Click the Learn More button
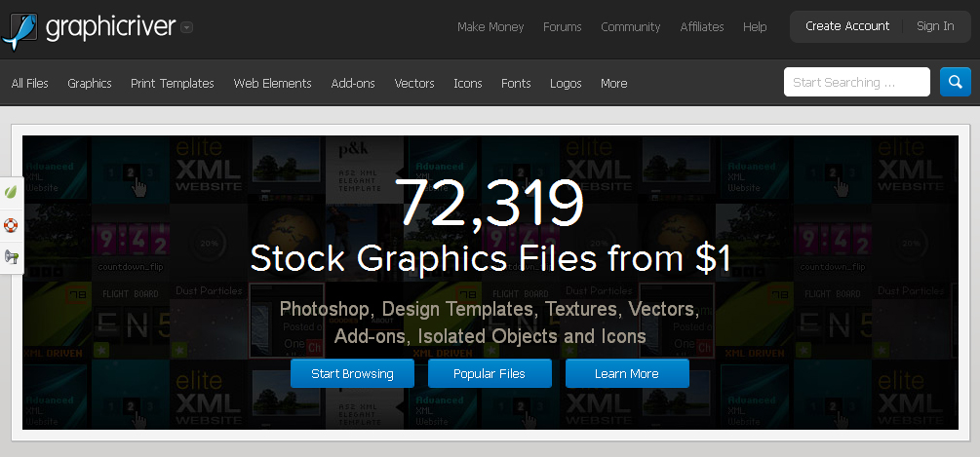Screen dimensions: 980x457 click(627, 373)
